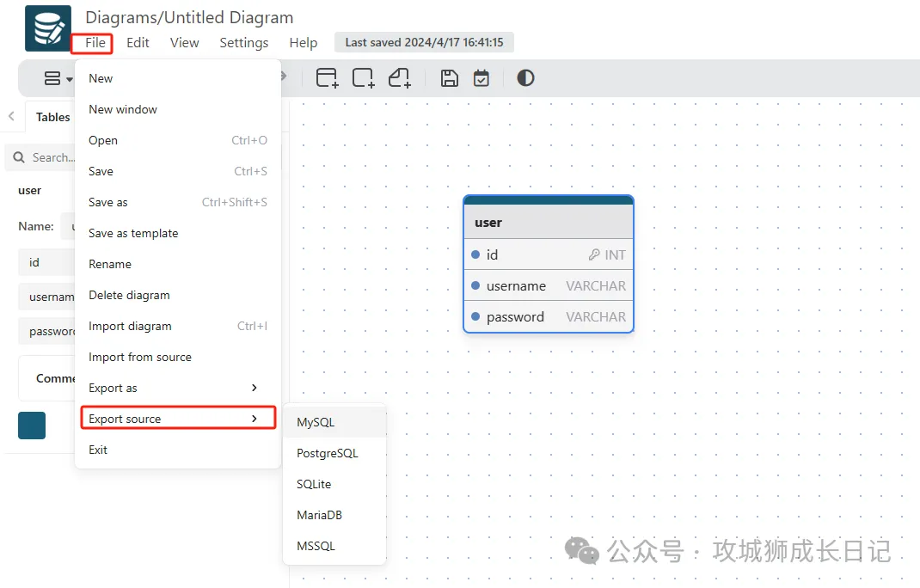
Task: Click the key icon on id field
Action: click(594, 255)
